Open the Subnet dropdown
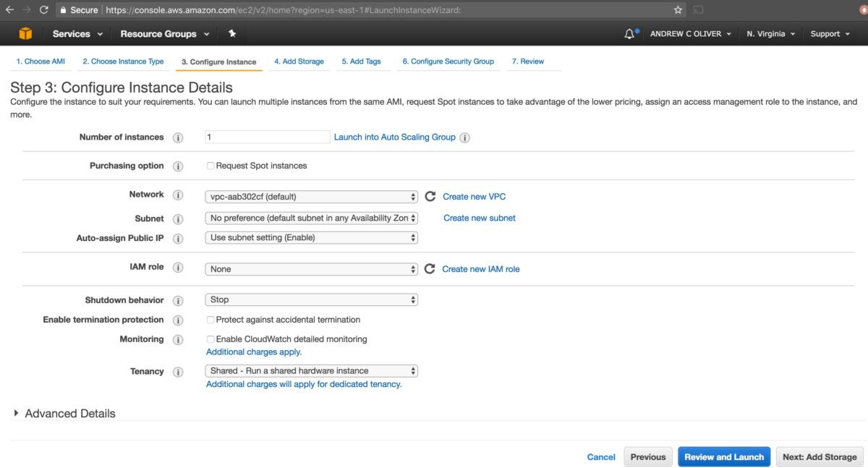868x468 pixels. 312,218
